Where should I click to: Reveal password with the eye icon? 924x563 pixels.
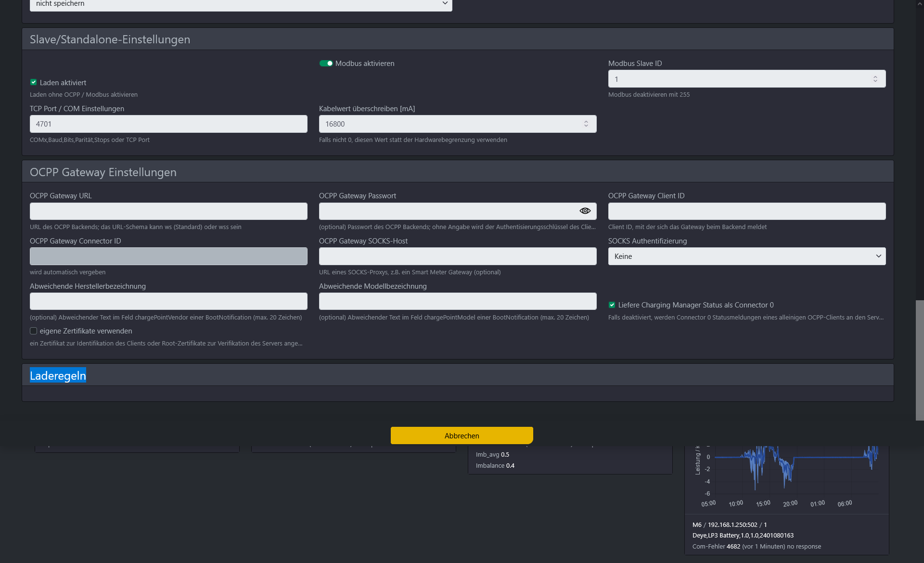click(x=585, y=211)
